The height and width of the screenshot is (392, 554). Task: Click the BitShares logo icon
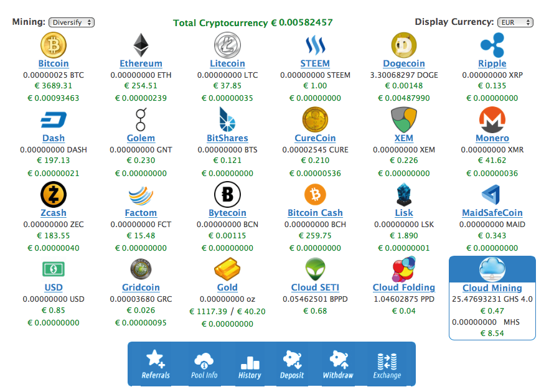[x=227, y=119]
